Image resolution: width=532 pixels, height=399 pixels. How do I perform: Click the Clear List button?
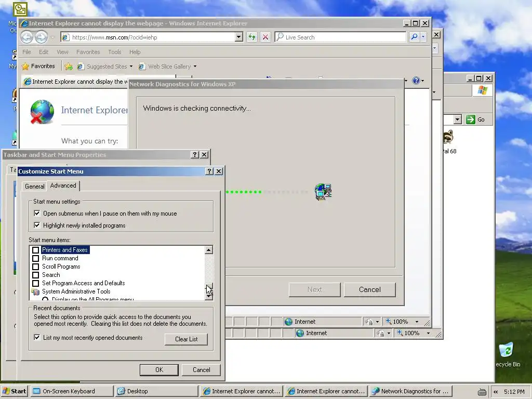[187, 339]
